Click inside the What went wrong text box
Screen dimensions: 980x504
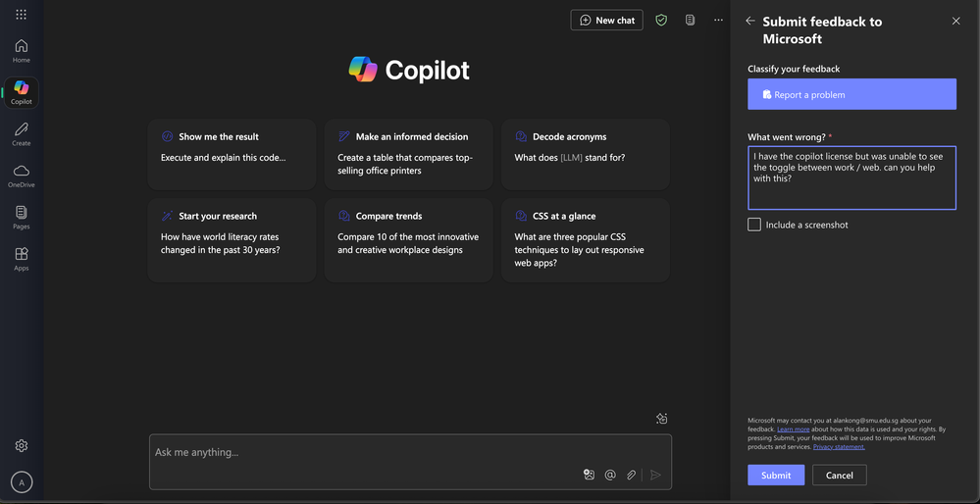click(851, 178)
